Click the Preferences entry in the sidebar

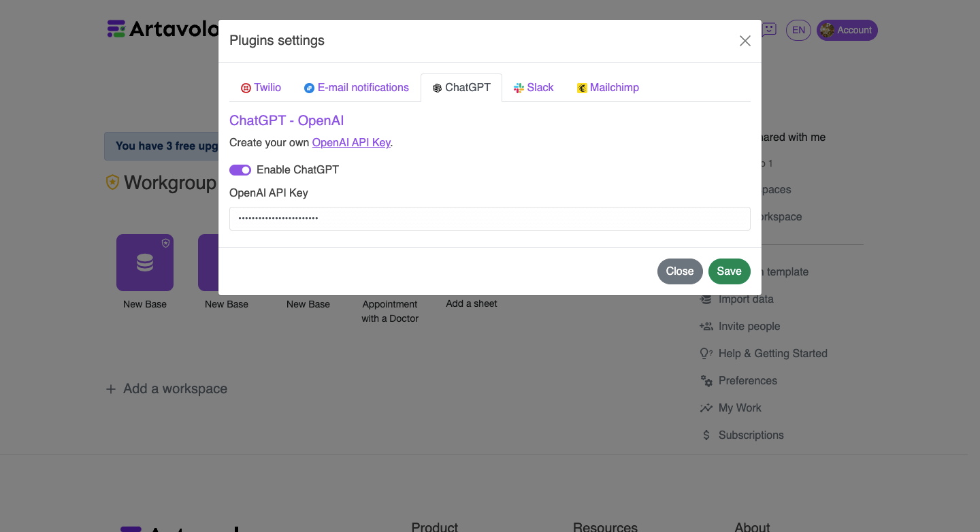[x=748, y=380]
